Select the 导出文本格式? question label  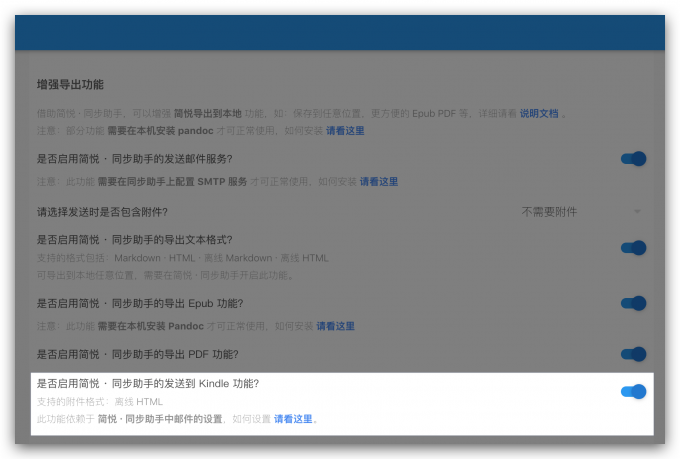134,240
